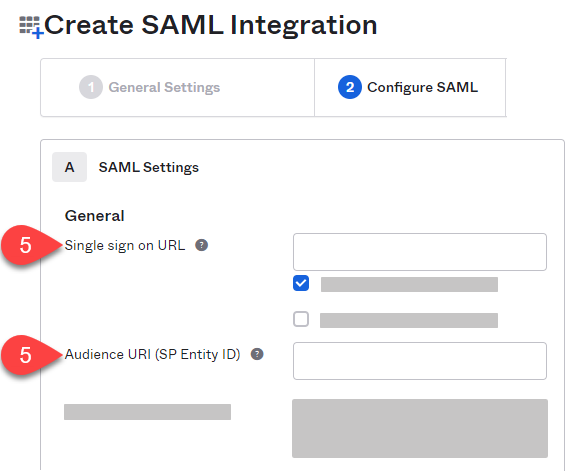Open help icon next to Audience URI
The width and height of the screenshot is (571, 471).
(257, 354)
